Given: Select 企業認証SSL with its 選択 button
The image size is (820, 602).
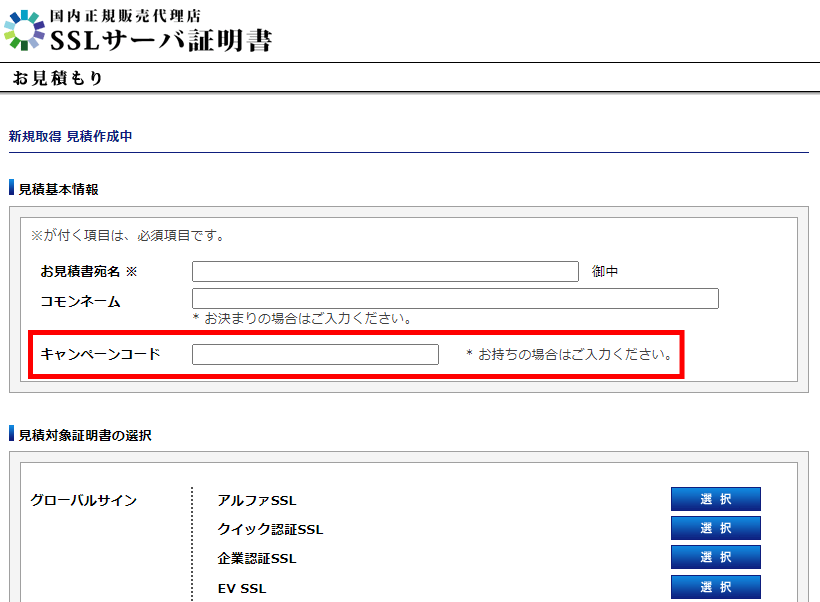Looking at the screenshot, I should (x=715, y=557).
